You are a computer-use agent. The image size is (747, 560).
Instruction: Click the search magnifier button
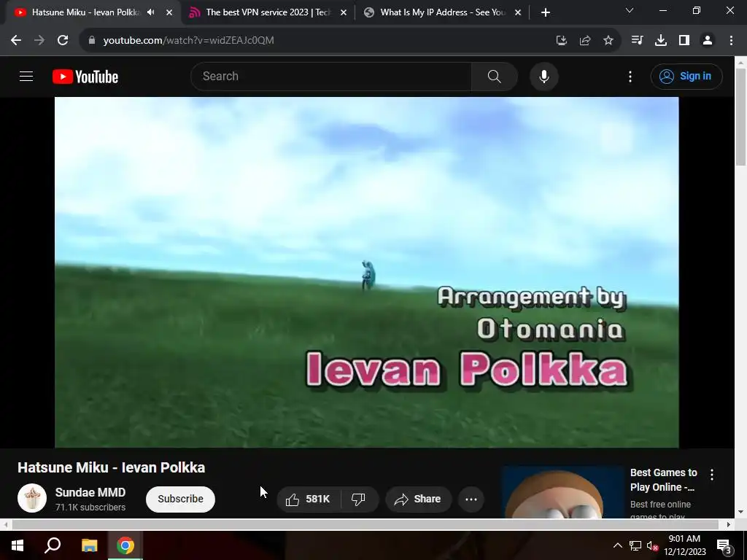[494, 76]
